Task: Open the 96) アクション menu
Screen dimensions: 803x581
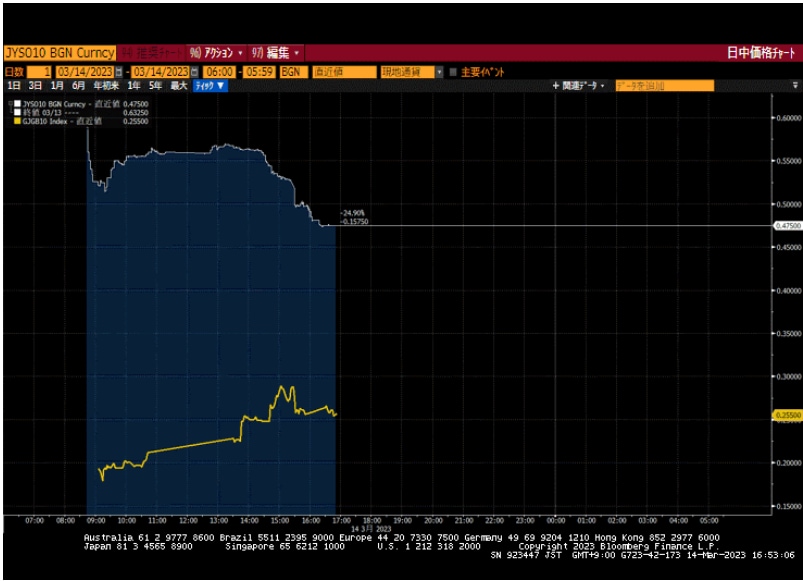Action: click(x=216, y=52)
